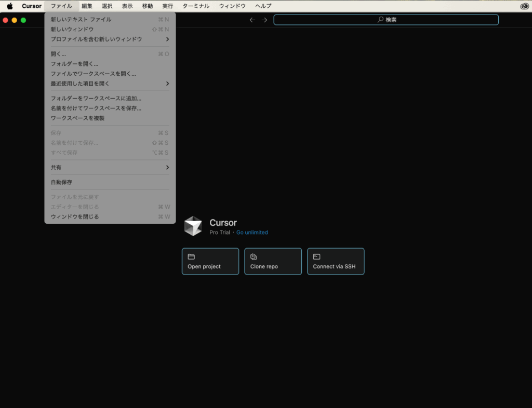Screen dimensions: 532x408
Task: Click the download icon in Clone repo
Action: pos(254,256)
